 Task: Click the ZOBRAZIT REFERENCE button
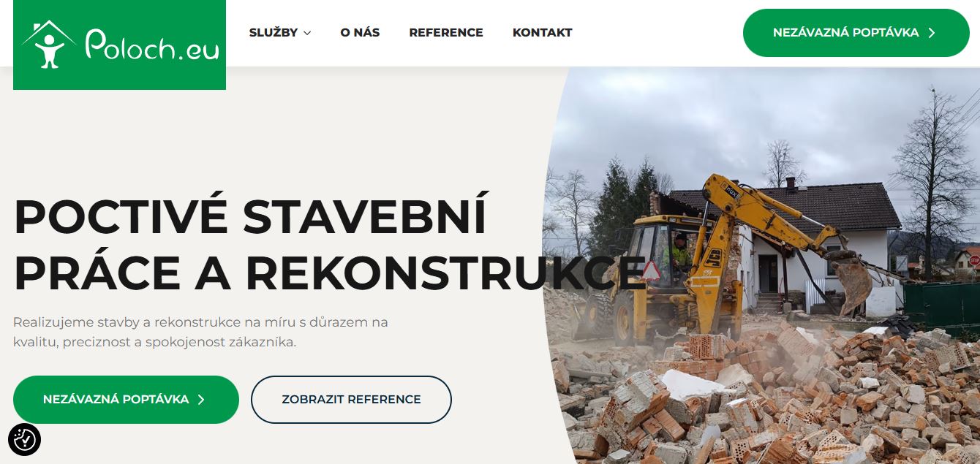point(351,400)
